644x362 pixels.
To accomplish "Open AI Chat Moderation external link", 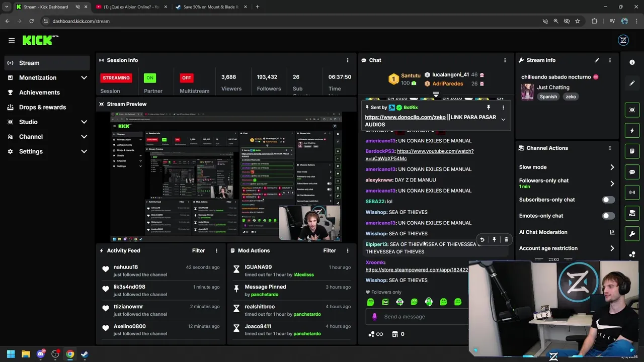I will pos(612,232).
